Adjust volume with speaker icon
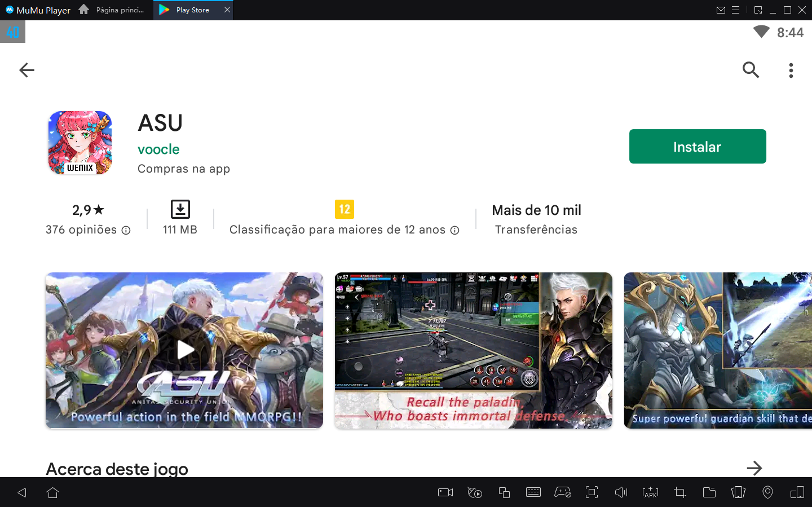Image resolution: width=812 pixels, height=507 pixels. coord(621,492)
